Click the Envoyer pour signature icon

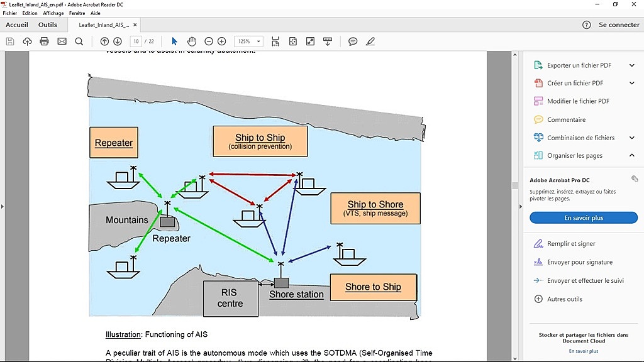tap(538, 262)
